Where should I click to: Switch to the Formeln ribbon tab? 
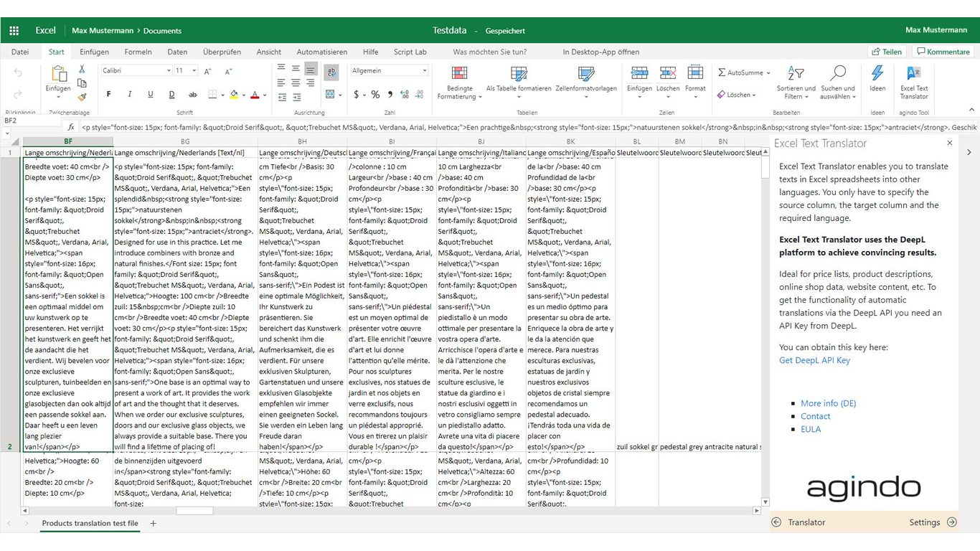click(138, 52)
